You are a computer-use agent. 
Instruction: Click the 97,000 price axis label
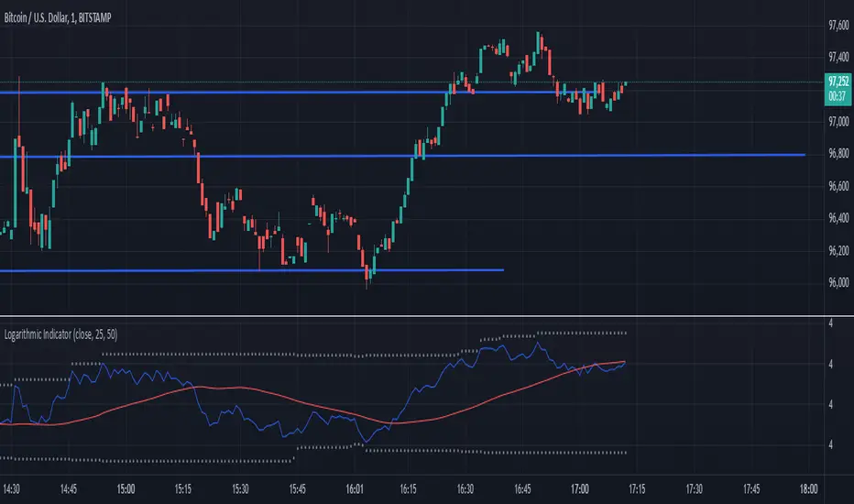pos(838,122)
